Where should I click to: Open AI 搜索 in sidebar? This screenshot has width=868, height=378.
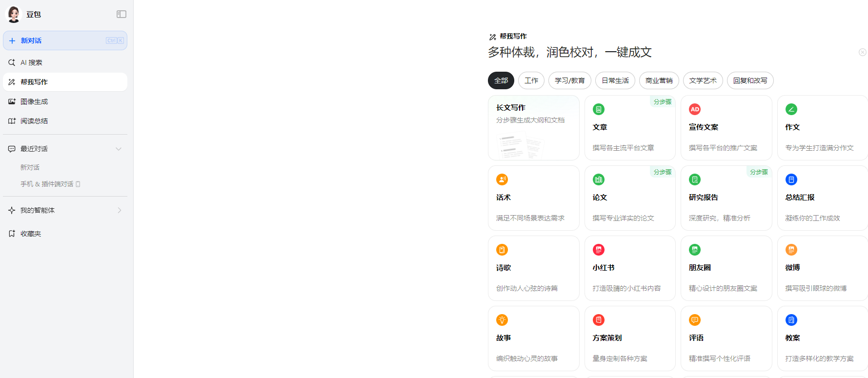[31, 62]
